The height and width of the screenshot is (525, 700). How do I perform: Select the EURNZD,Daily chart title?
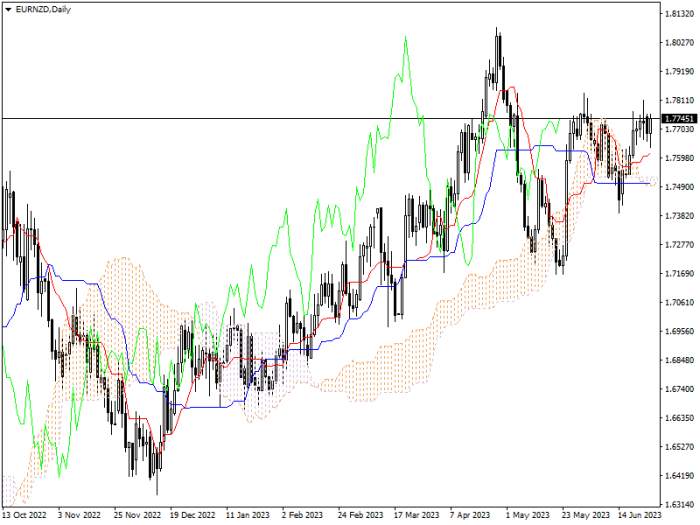point(43,9)
